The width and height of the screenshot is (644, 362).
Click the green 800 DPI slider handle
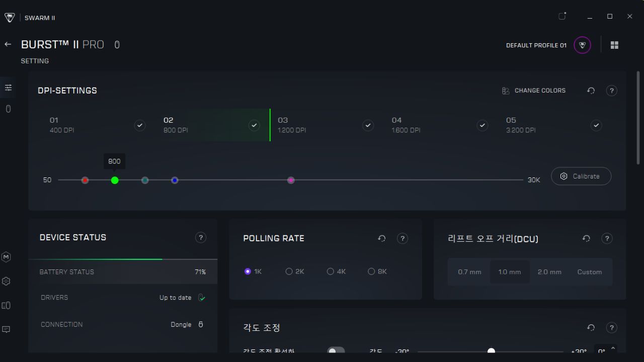coord(115,180)
